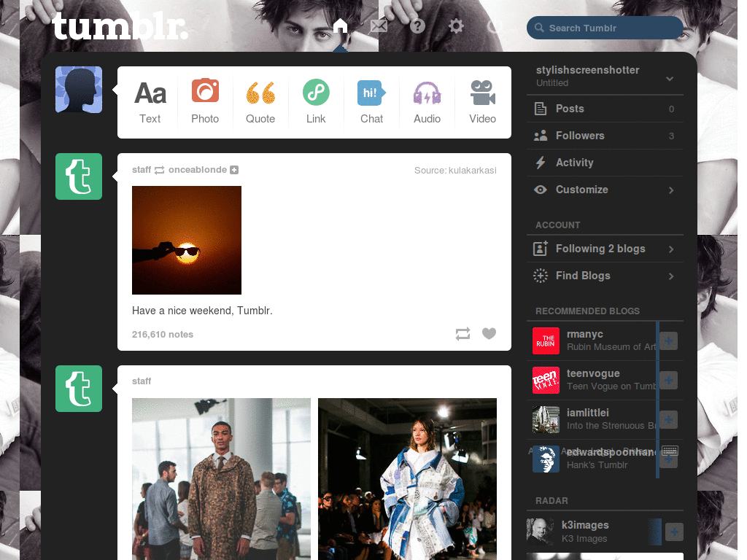This screenshot has width=747, height=560.
Task: Follow k3images with the plus button
Action: [674, 532]
